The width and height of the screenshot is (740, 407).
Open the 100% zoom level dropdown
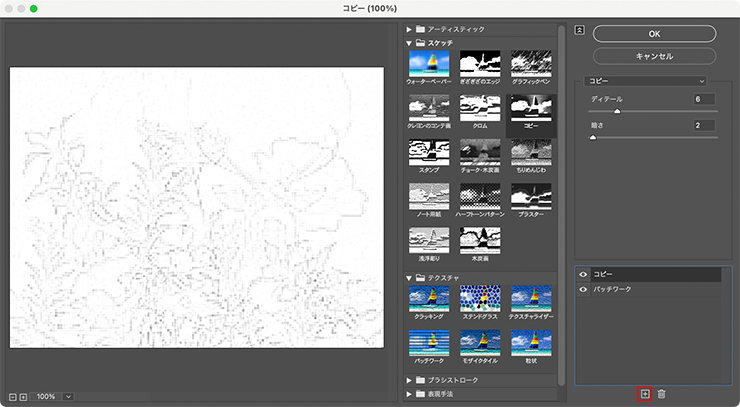(x=68, y=397)
